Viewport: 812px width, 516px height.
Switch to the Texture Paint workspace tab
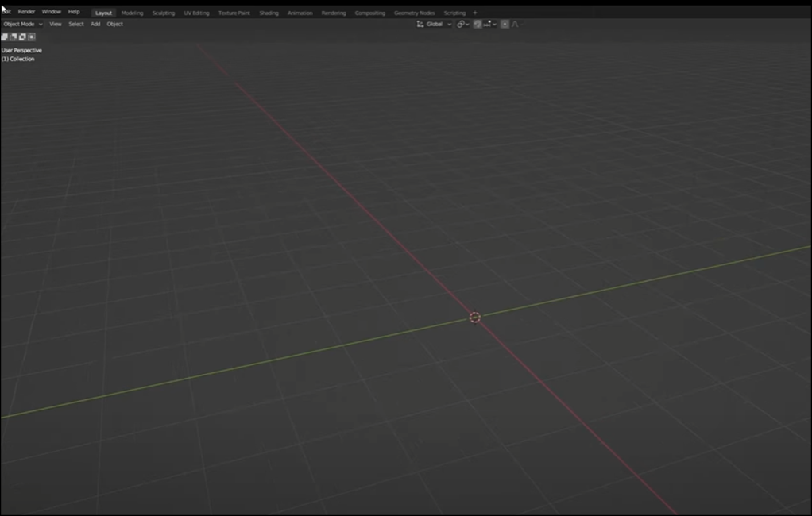pos(234,13)
